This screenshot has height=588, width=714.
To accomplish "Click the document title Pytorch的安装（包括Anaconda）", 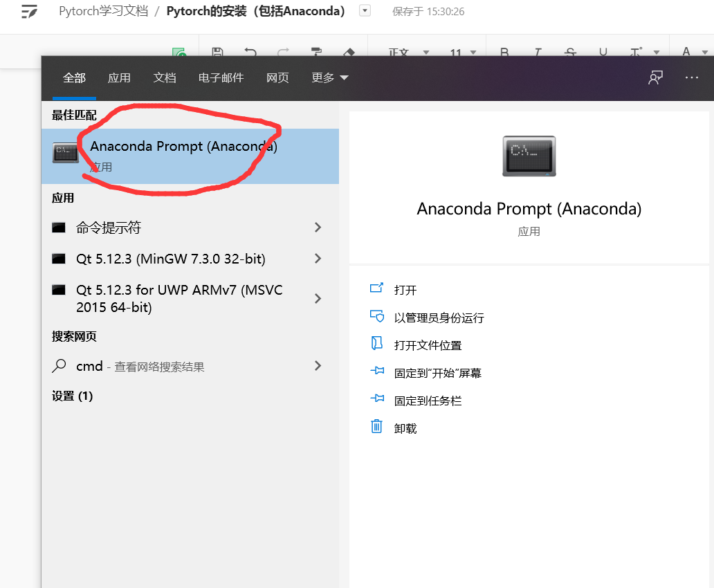I will [x=255, y=11].
